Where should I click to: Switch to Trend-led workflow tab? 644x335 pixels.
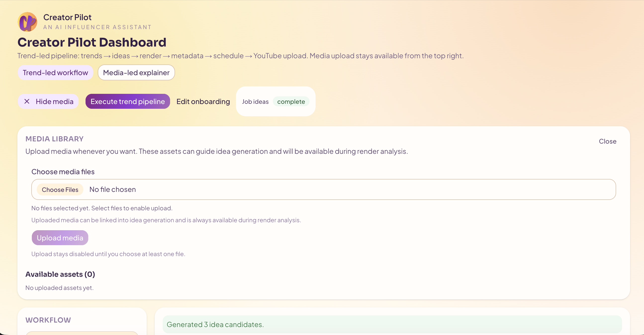coord(55,73)
